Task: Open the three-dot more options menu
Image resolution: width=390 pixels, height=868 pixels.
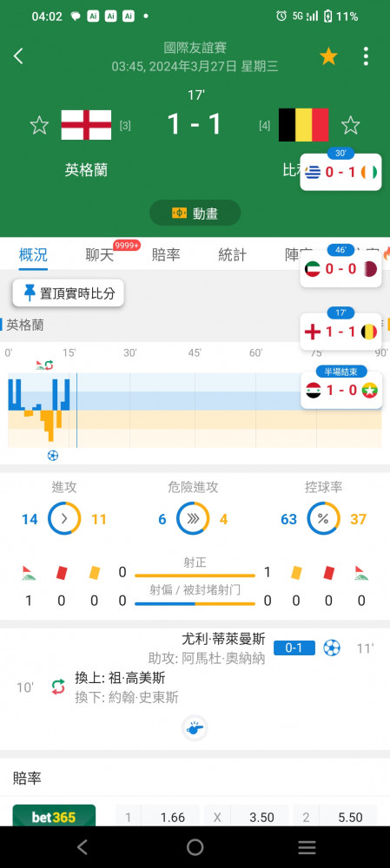Action: (x=366, y=56)
